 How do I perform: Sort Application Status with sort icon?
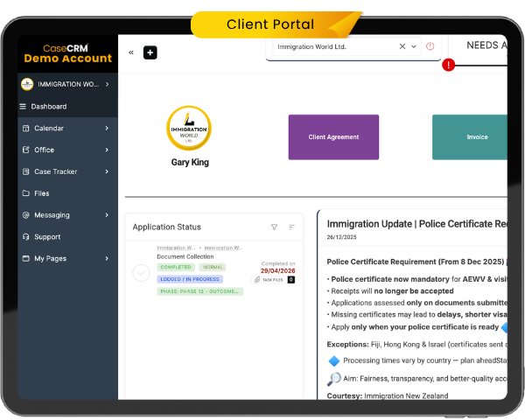pos(291,227)
